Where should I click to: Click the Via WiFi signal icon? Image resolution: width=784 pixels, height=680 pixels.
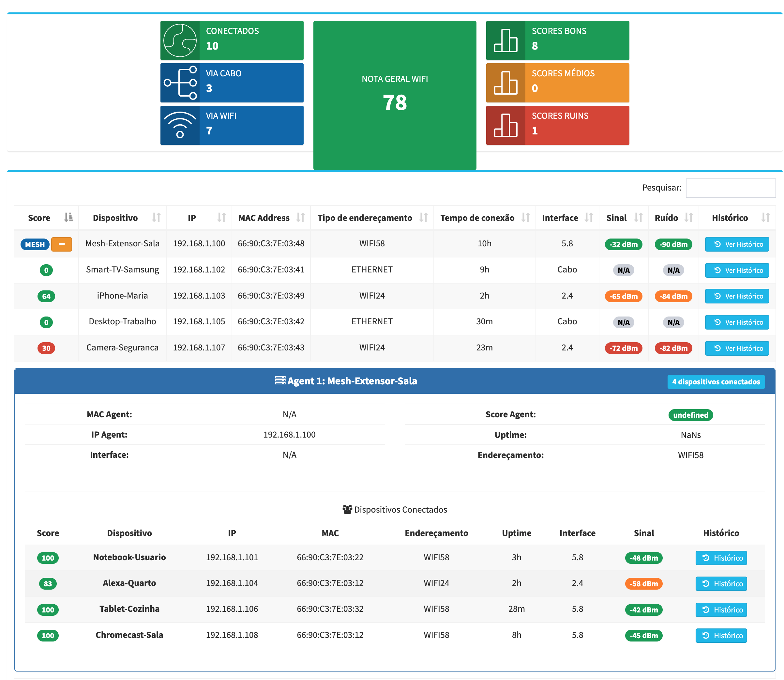pos(180,125)
